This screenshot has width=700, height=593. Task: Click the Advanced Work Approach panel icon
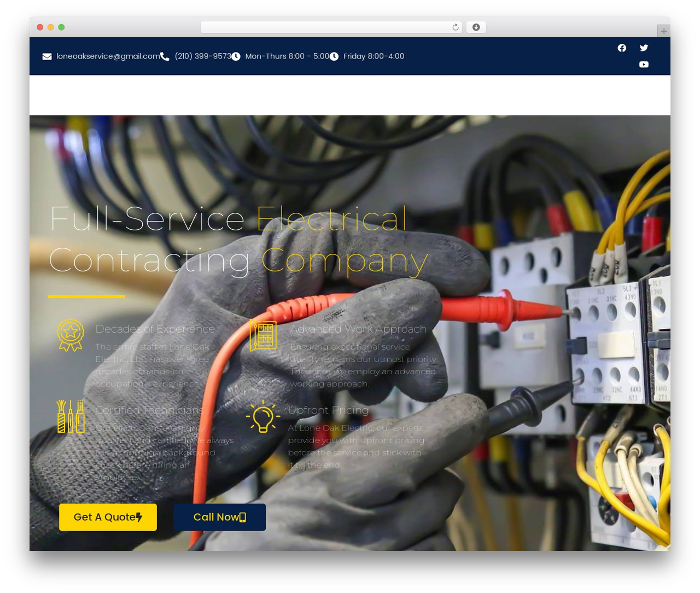tap(263, 335)
